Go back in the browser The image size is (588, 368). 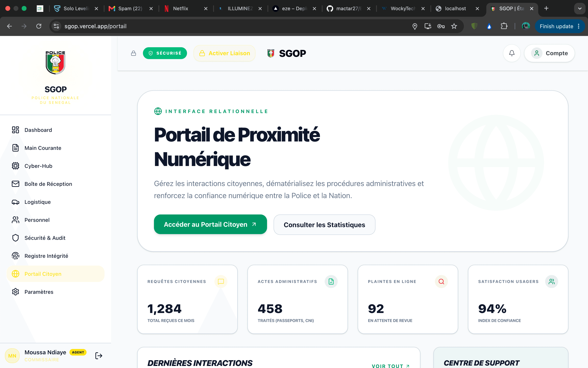click(x=9, y=26)
